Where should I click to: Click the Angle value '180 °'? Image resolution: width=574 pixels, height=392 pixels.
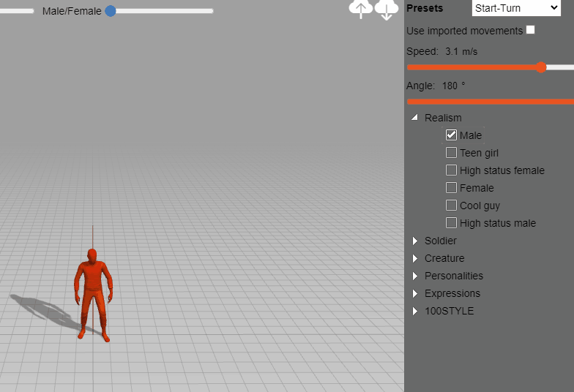pos(454,86)
